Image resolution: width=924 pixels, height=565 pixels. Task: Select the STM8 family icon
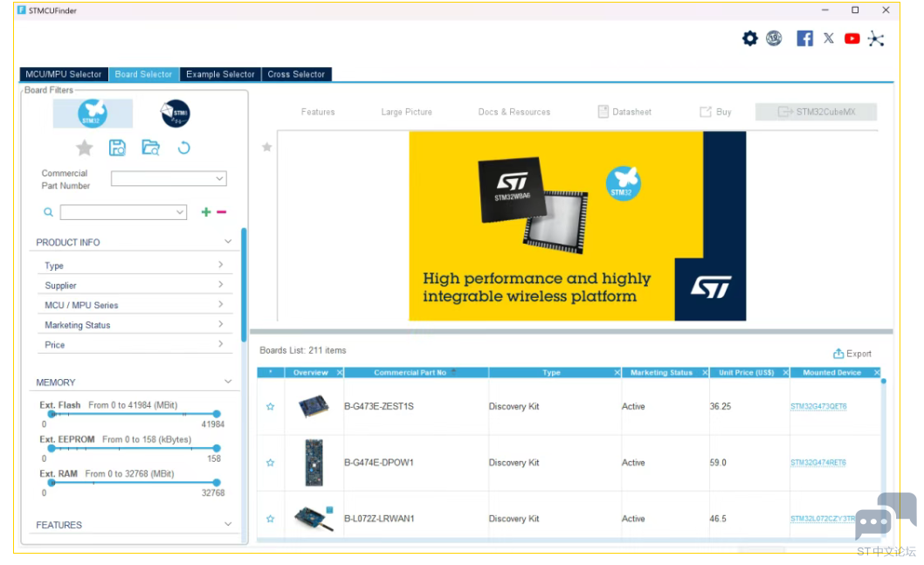tap(175, 114)
